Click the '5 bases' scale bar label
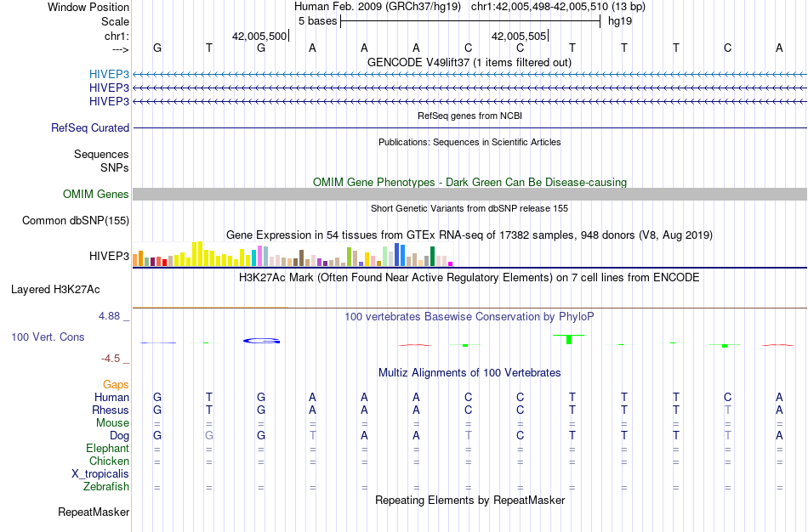The height and width of the screenshot is (532, 808). (x=317, y=21)
